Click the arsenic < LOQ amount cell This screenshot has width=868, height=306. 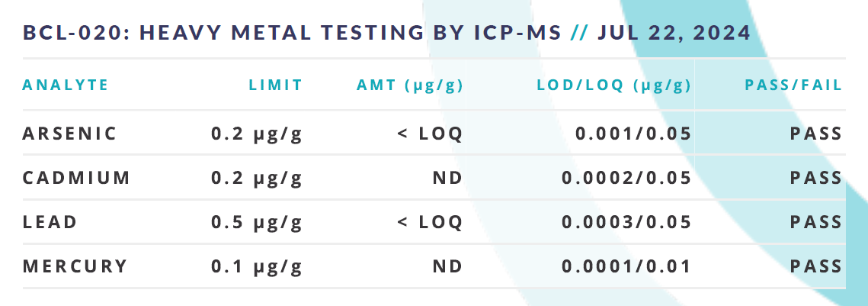click(430, 134)
